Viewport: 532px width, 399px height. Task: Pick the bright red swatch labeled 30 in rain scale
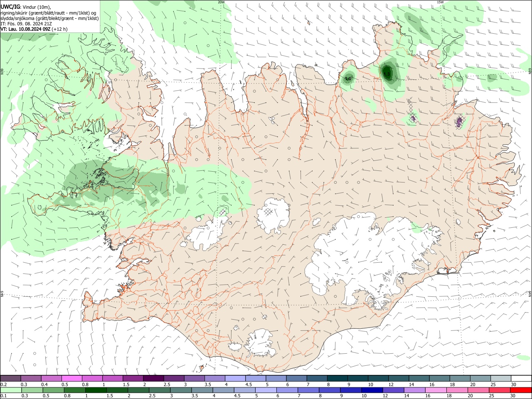pyautogui.click(x=520, y=390)
